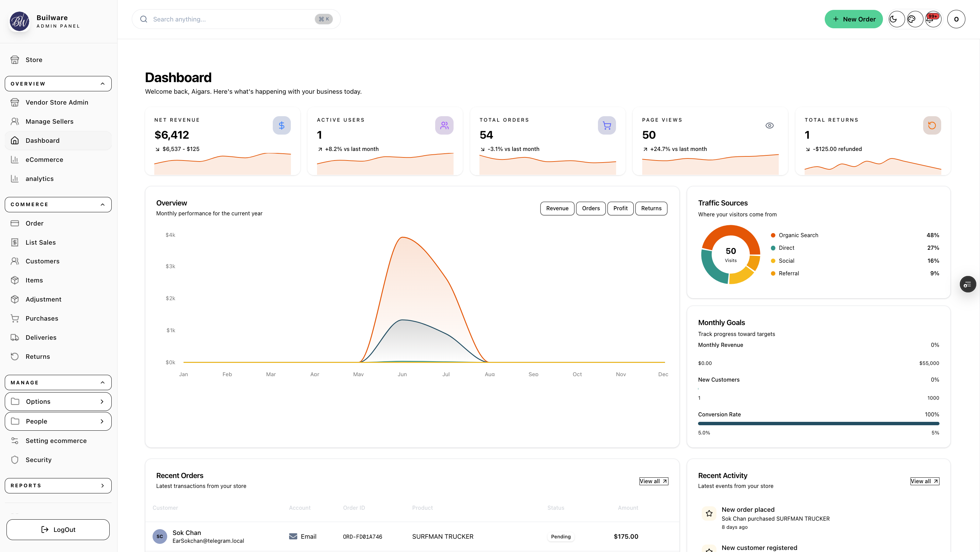Switch chart to Orders
This screenshot has height=552, width=980.
click(590, 208)
